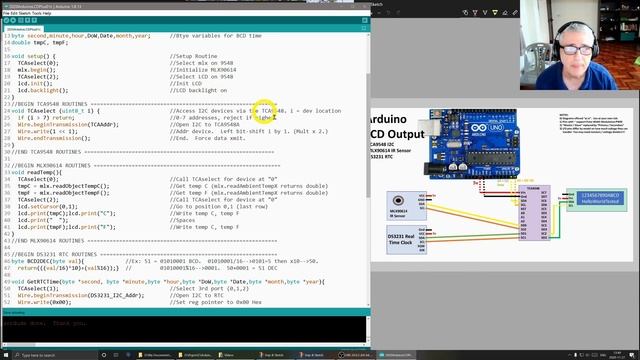The image size is (640, 360).
Task: Open the notification center icon
Action: (632, 355)
